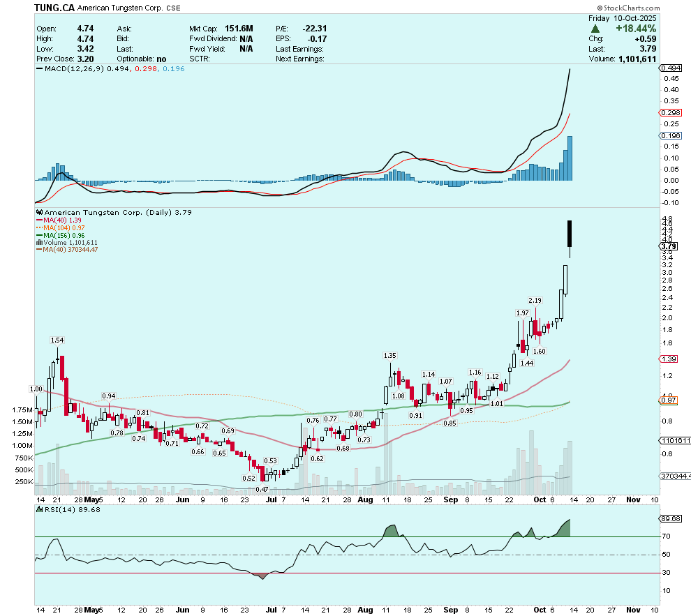
Task: Click the Chg value +0.59
Action: coord(646,39)
